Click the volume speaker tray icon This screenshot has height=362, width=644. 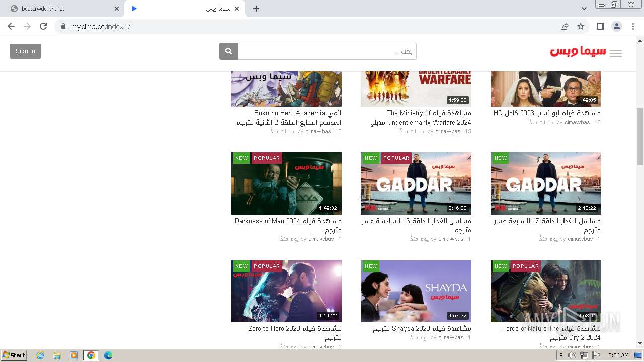point(572,355)
